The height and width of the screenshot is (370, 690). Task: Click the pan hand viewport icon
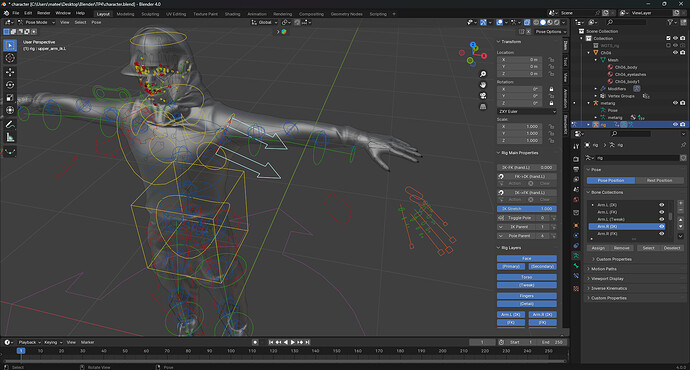[483, 85]
